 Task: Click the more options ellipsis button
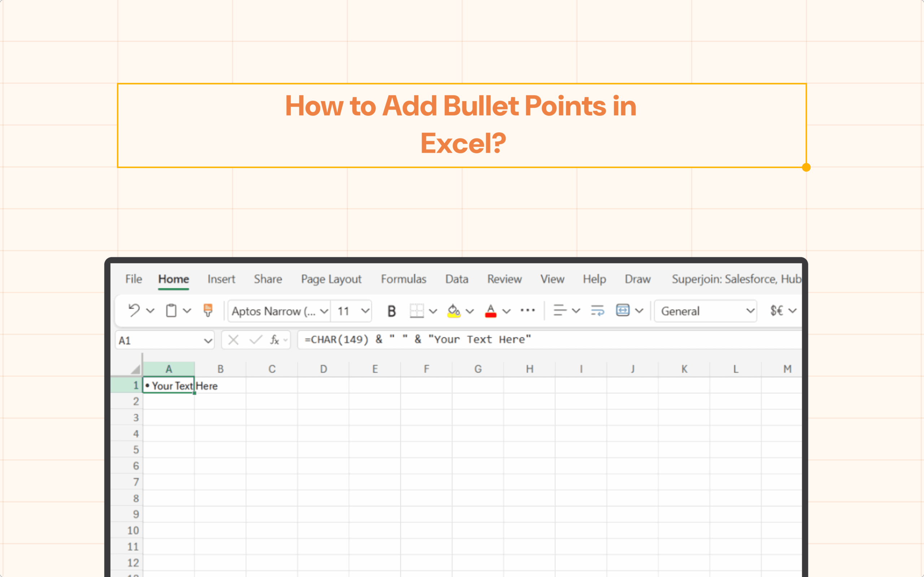pos(527,310)
